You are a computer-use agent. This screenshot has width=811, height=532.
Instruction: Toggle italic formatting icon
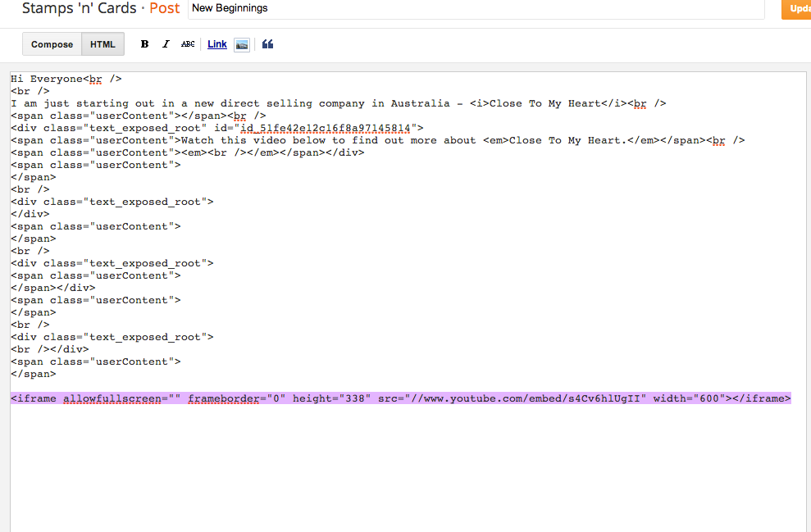[166, 44]
